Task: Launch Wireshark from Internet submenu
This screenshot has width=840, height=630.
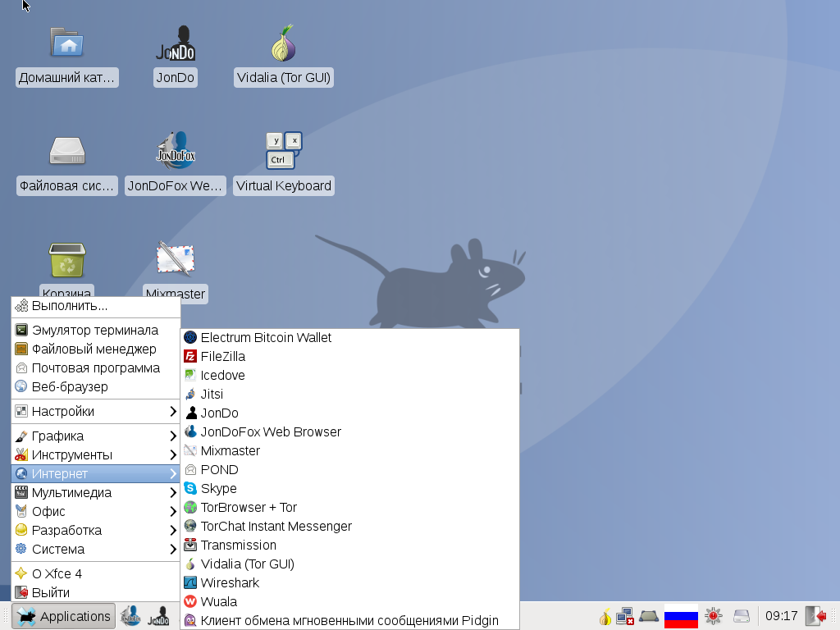Action: [349, 583]
